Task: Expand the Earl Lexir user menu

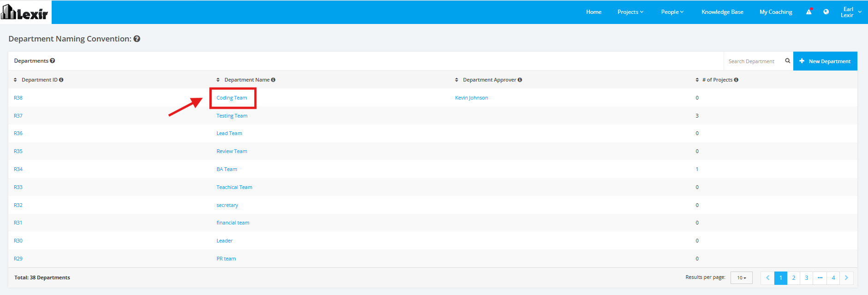Action: pos(851,12)
